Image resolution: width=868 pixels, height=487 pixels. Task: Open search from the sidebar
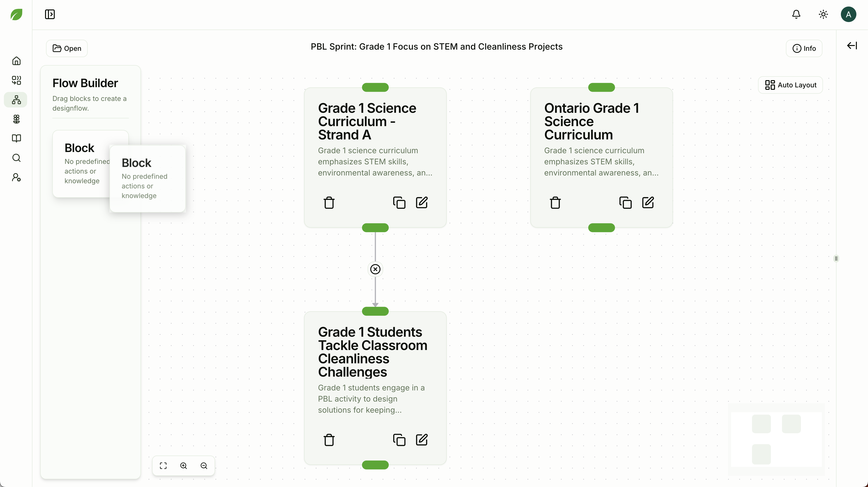pos(16,158)
